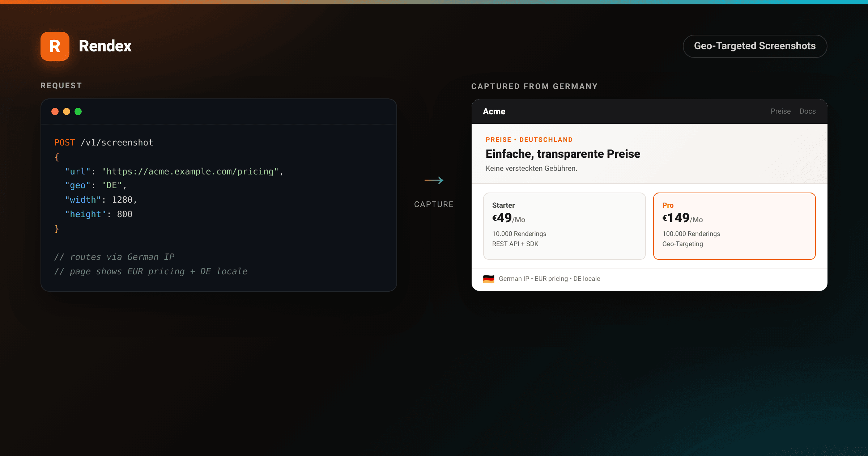
Task: Click the heading 'Einfache, transparente Preise'
Action: (563, 154)
